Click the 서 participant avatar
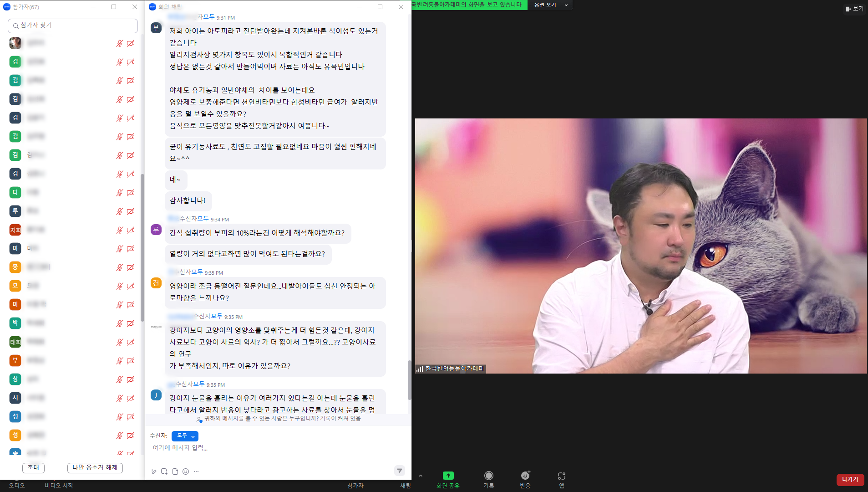Image resolution: width=868 pixels, height=492 pixels. click(15, 398)
